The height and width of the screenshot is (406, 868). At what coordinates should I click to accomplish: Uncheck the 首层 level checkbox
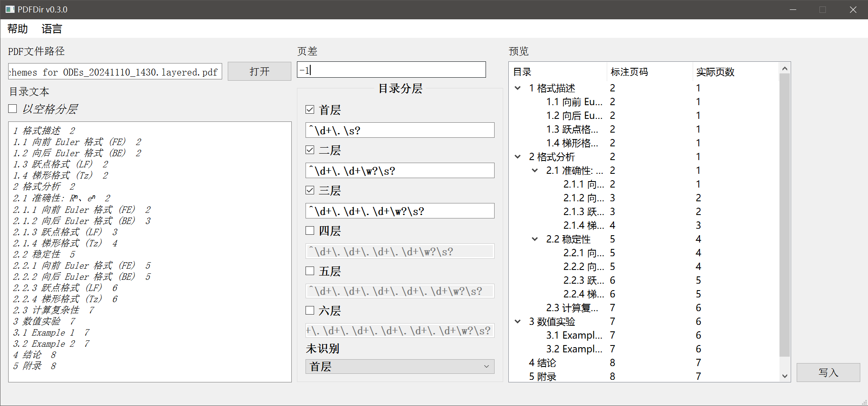310,110
